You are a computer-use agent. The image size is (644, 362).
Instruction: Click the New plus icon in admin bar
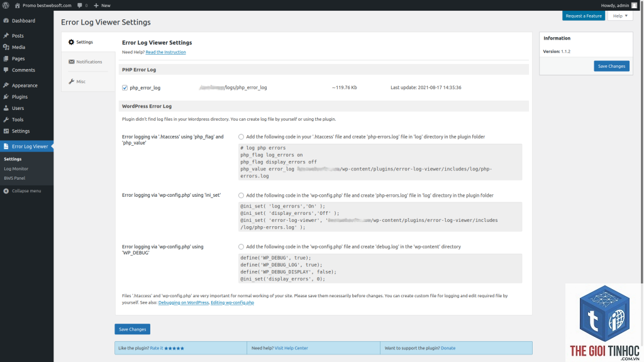(96, 5)
